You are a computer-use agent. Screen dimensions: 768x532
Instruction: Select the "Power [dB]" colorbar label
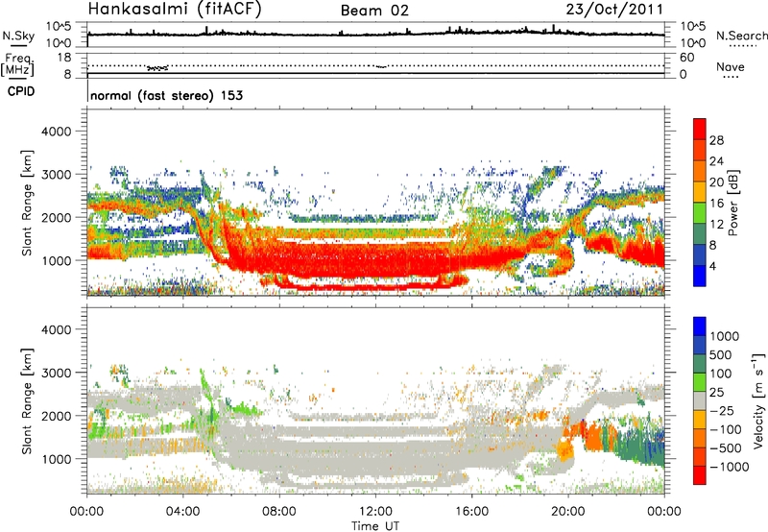tap(732, 203)
